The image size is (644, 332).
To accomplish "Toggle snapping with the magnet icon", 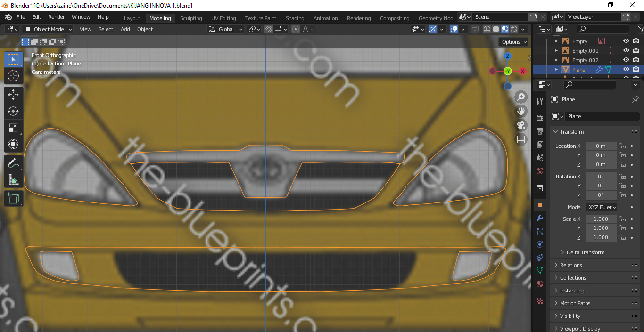I will tap(269, 29).
